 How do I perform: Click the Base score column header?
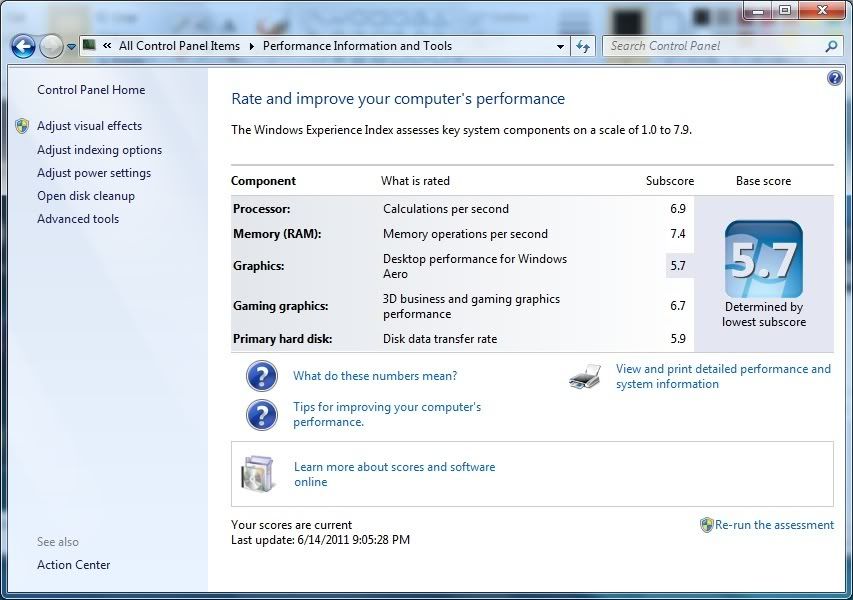point(763,181)
